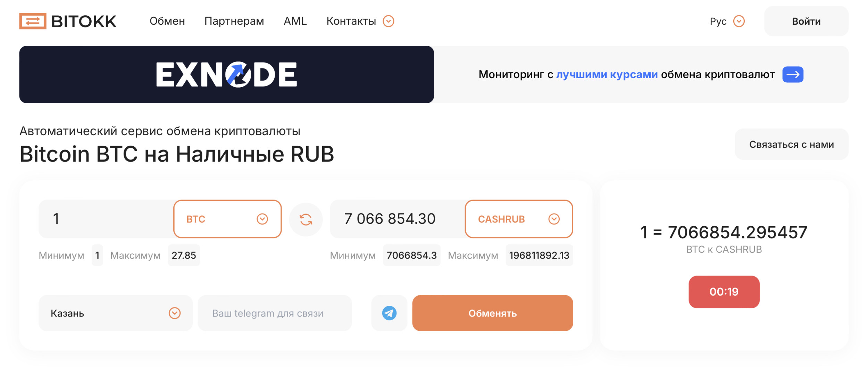Click the Связаться с нами button
Viewport: 868px width, 368px height.
pos(791,144)
